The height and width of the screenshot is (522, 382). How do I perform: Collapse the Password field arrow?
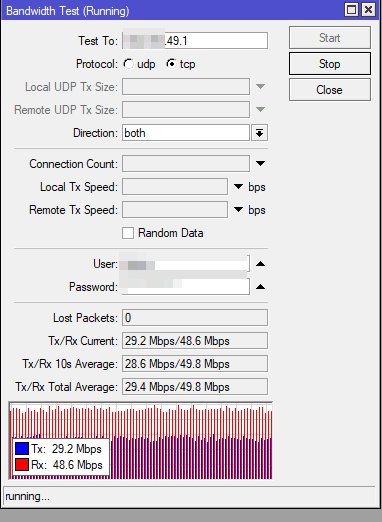260,287
